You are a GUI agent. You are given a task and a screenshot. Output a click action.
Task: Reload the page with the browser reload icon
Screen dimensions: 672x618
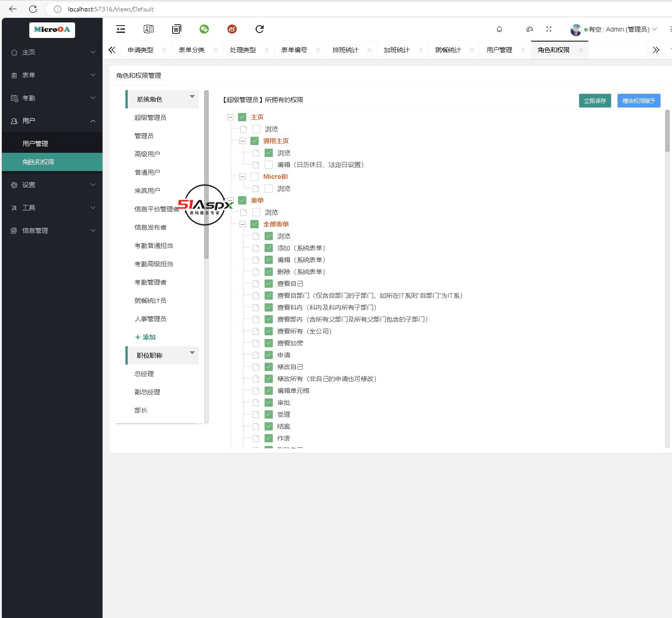pyautogui.click(x=33, y=9)
